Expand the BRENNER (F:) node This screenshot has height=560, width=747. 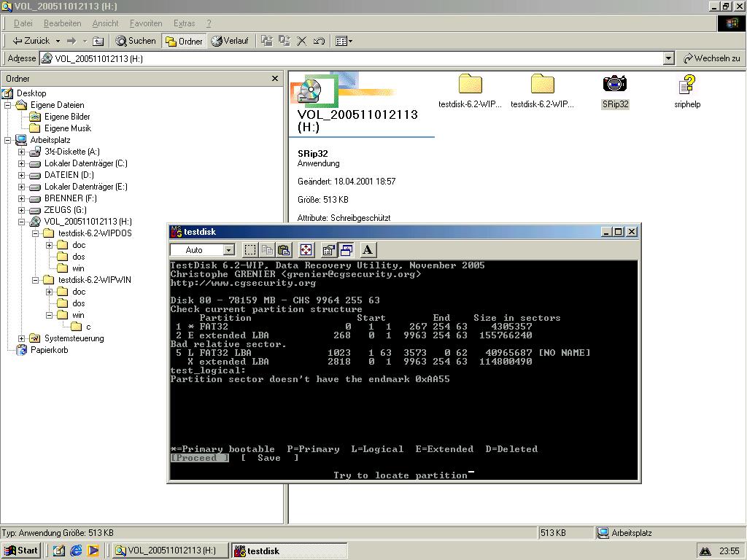tap(21, 198)
